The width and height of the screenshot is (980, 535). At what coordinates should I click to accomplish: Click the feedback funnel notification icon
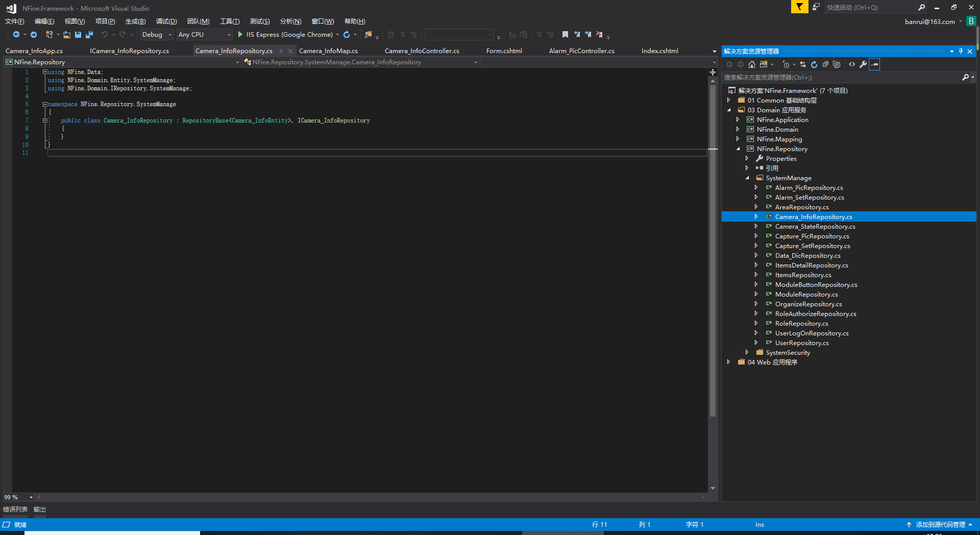point(800,7)
